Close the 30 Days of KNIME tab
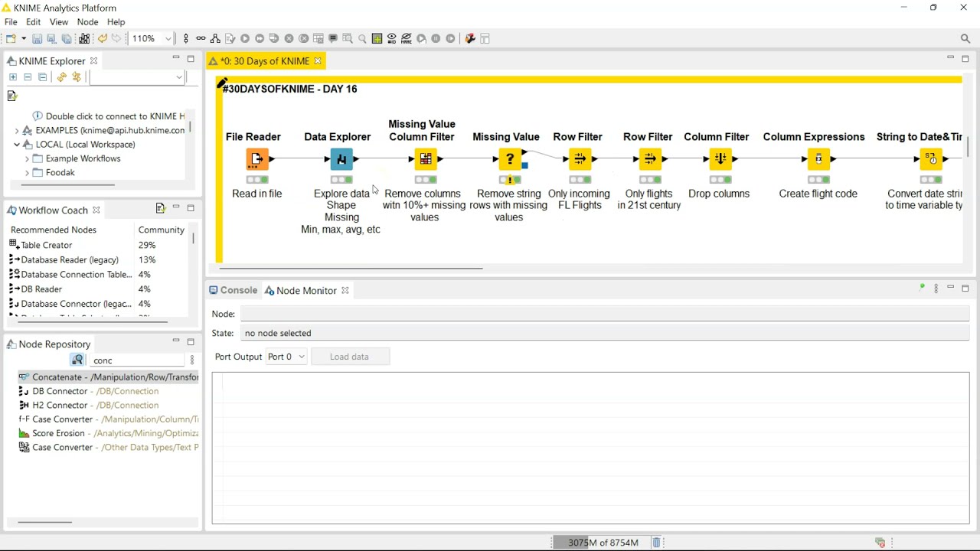The image size is (980, 551). pos(318,61)
